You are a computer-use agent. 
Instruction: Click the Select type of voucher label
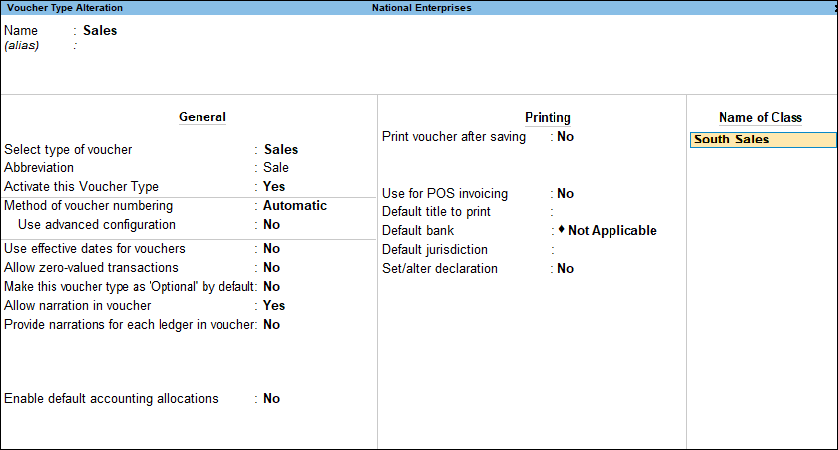(x=68, y=150)
